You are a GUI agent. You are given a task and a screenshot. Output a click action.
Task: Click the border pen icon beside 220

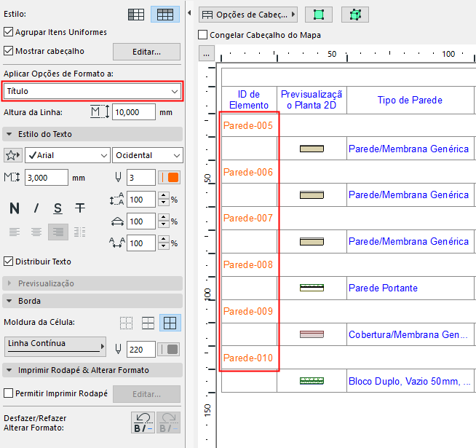pos(118,349)
